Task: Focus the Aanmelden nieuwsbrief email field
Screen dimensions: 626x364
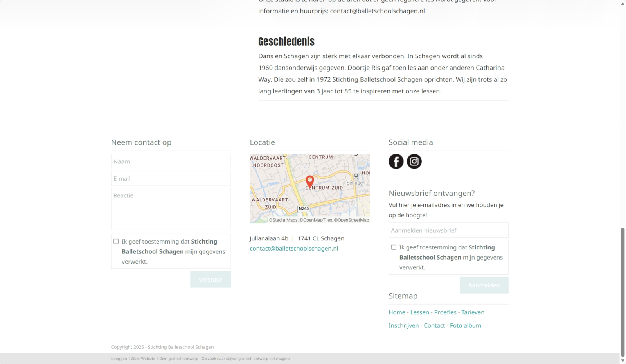Action: click(x=448, y=230)
